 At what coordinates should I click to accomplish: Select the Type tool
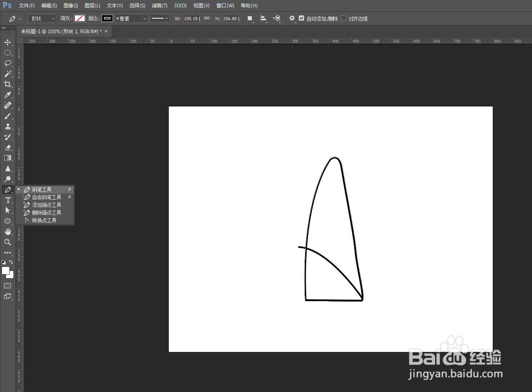(x=8, y=200)
